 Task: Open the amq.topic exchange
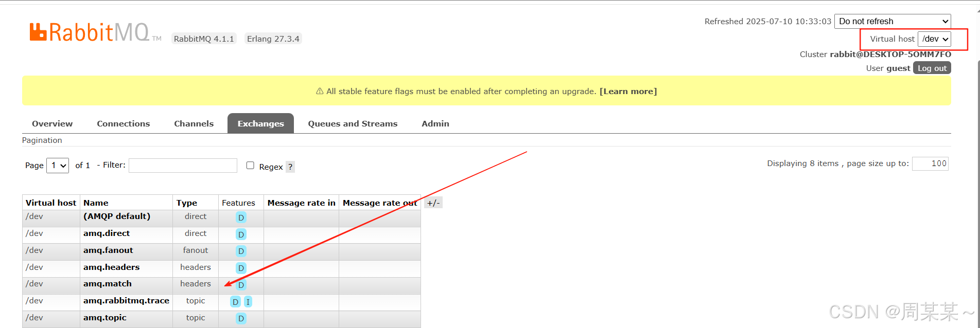pos(105,318)
